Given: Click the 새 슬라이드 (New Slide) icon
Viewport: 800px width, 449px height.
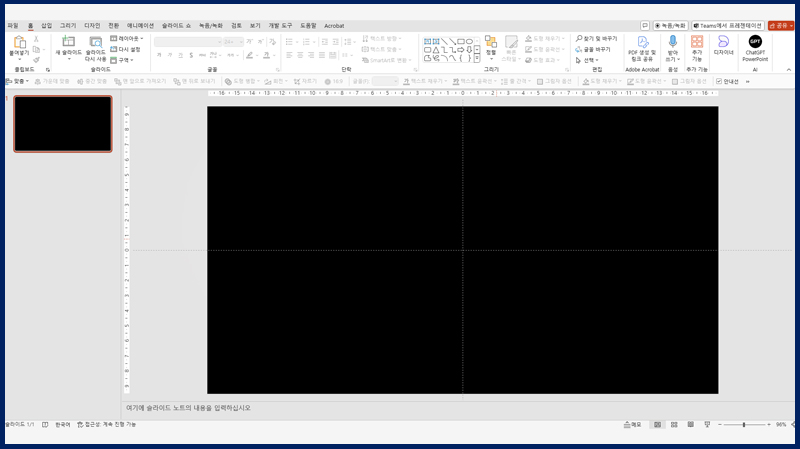Looking at the screenshot, I should [x=68, y=41].
